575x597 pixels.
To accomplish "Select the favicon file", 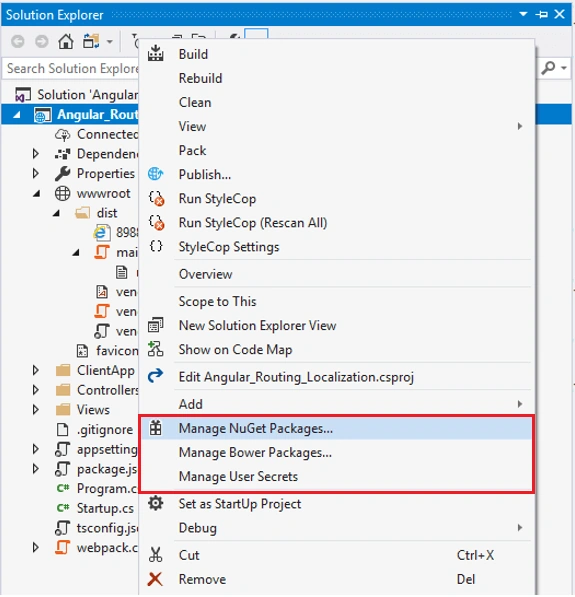I will (117, 351).
